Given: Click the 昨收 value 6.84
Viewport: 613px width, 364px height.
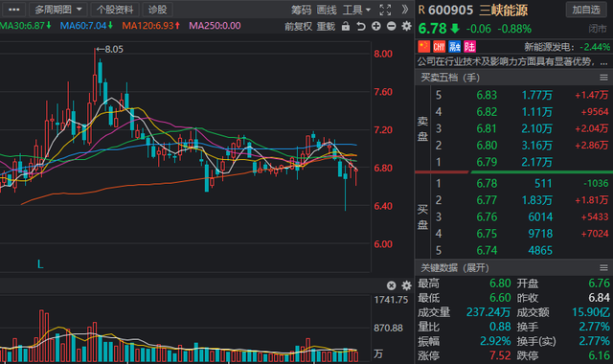Looking at the screenshot, I should (x=599, y=298).
